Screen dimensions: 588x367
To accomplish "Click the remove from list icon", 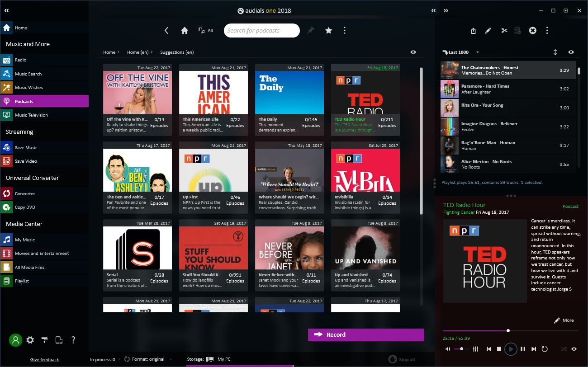I will pyautogui.click(x=517, y=31).
